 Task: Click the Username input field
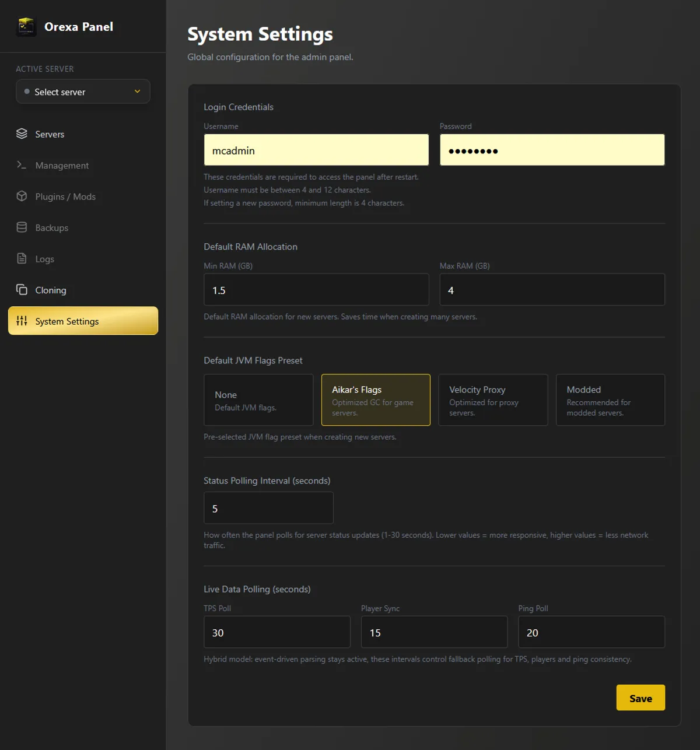316,150
